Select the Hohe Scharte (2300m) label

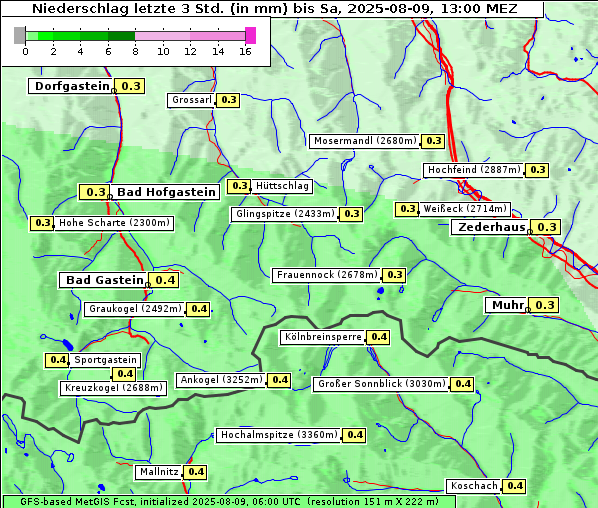[114, 223]
